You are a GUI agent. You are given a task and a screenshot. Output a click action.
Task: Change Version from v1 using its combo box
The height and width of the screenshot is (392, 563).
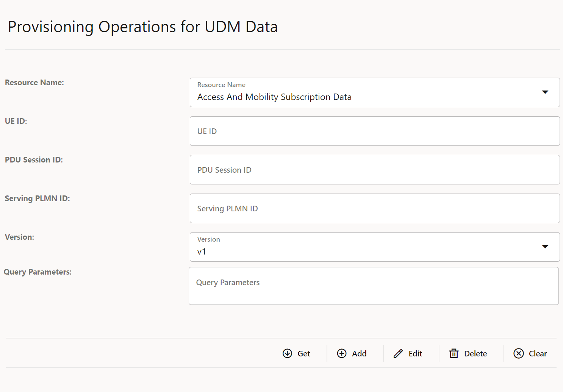pyautogui.click(x=374, y=247)
